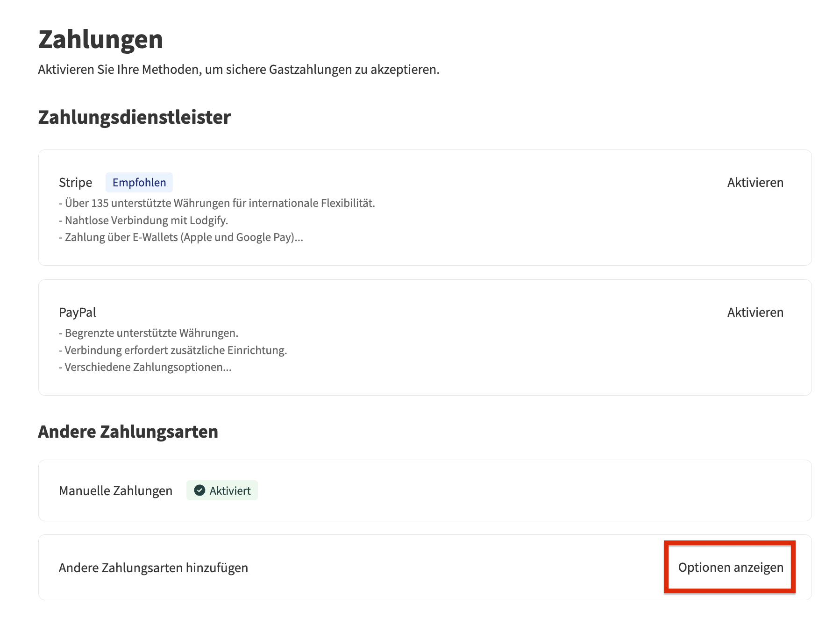Open the Manuelle Zahlungen row
This screenshot has width=840, height=625.
[425, 490]
